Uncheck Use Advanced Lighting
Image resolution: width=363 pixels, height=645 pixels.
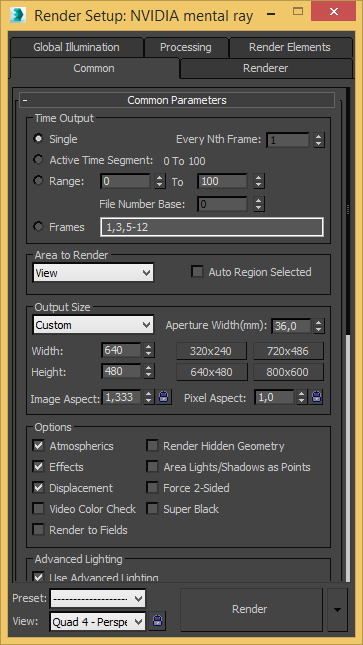tap(39, 577)
